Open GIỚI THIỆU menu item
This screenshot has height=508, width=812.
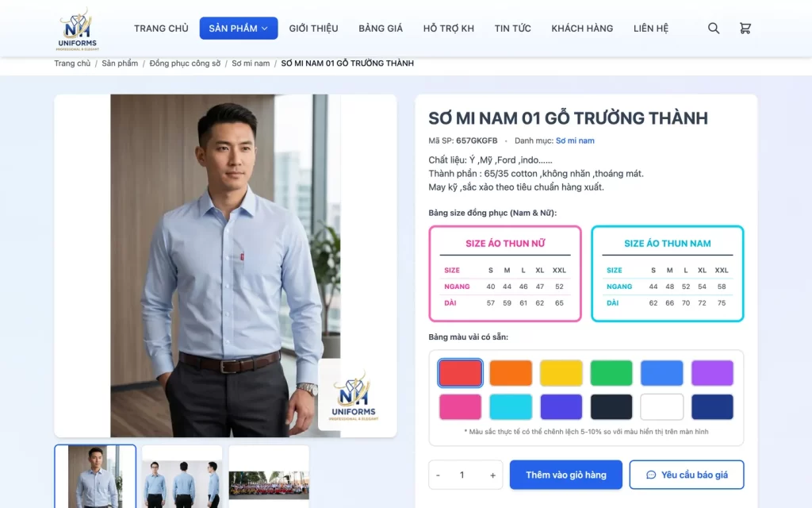pos(313,29)
